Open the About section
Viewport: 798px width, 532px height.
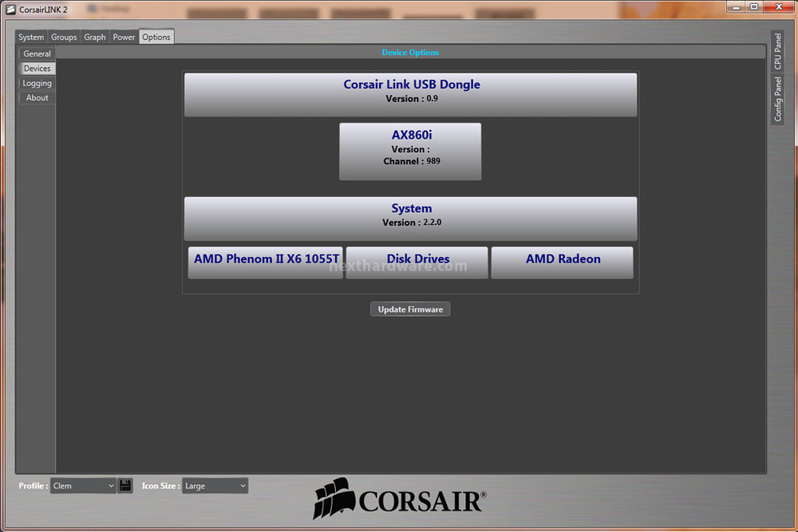pos(38,97)
